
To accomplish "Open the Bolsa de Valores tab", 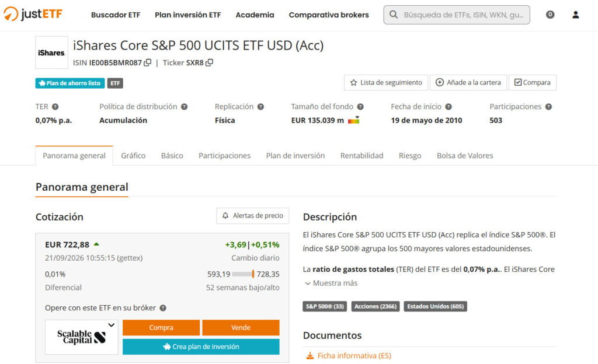I will click(465, 155).
